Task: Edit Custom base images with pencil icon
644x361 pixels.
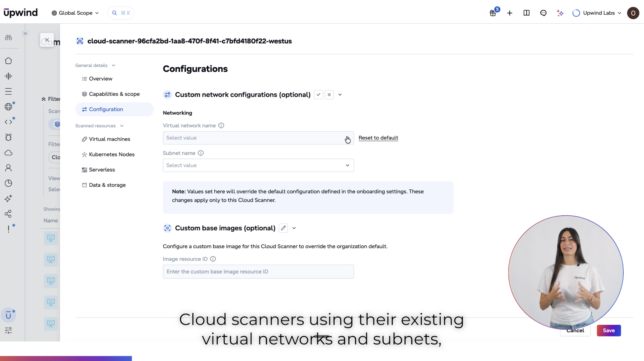Action: (283, 228)
